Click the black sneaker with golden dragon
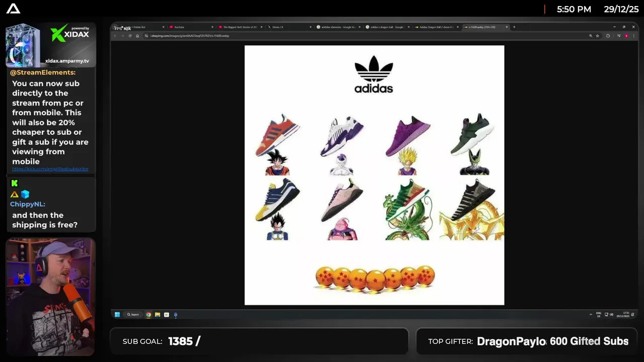Image resolution: width=644 pixels, height=362 pixels. [x=472, y=200]
